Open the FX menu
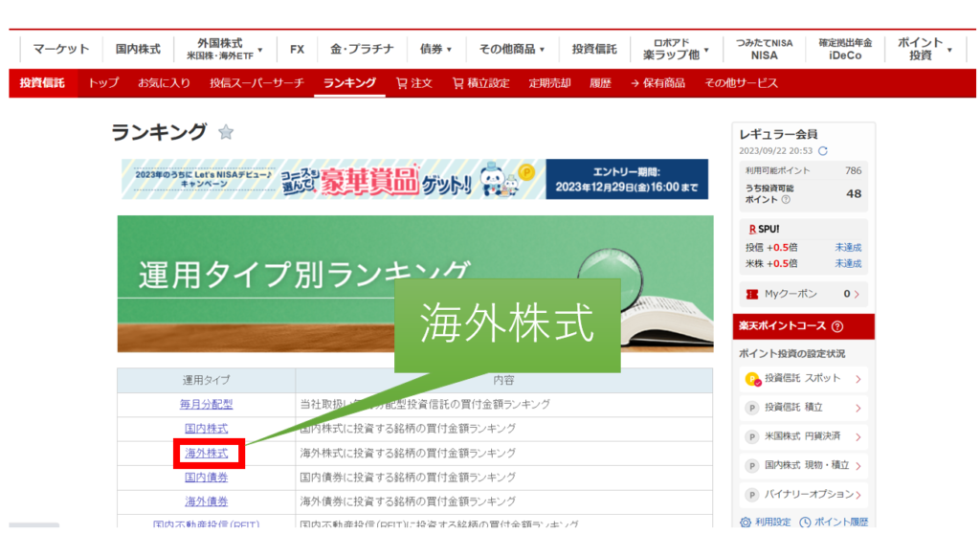The height and width of the screenshot is (556, 980). point(297,50)
